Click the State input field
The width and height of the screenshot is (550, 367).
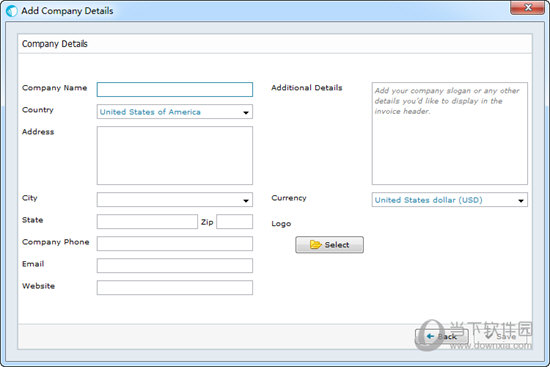click(x=147, y=222)
